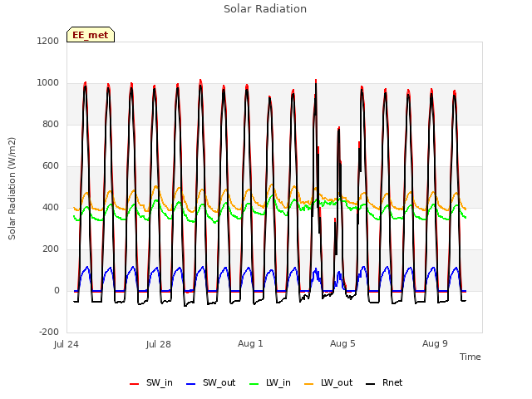This screenshot has width=532, height=399.
Task: Click the Solar Radiation (W/m2) axis label
Action: point(12,189)
